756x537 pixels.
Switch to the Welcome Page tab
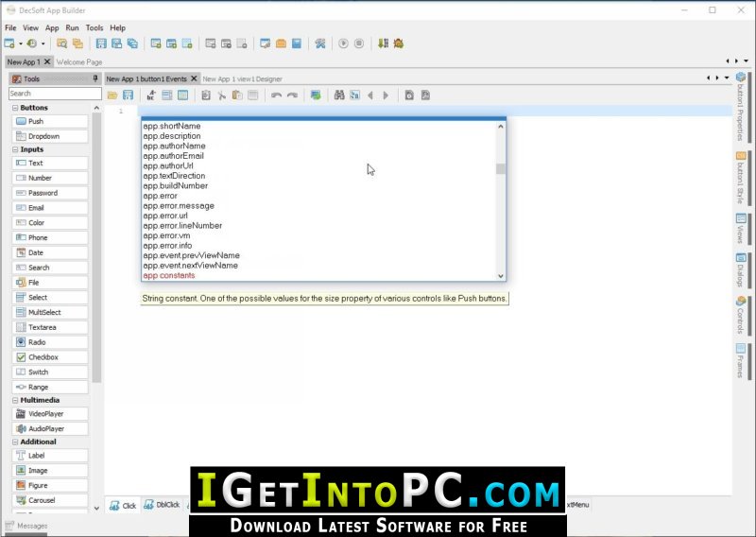79,61
